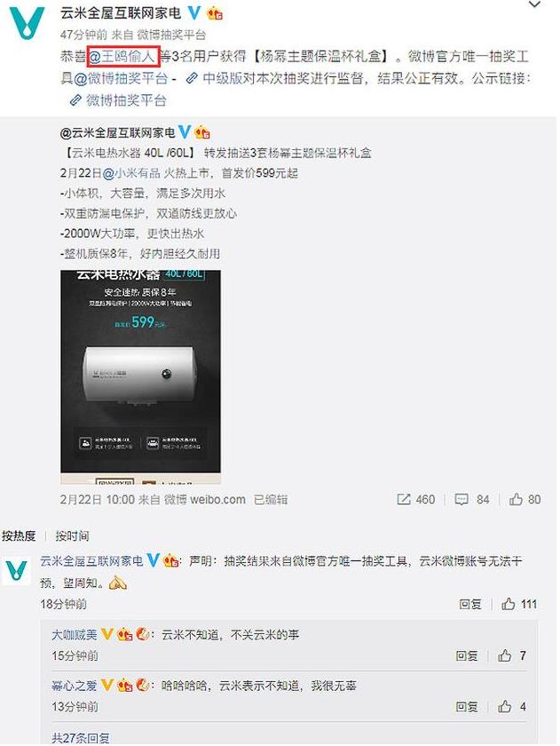Click the @王鸥偷人 mention link
Image resolution: width=560 pixels, height=746 pixels.
coord(123,57)
